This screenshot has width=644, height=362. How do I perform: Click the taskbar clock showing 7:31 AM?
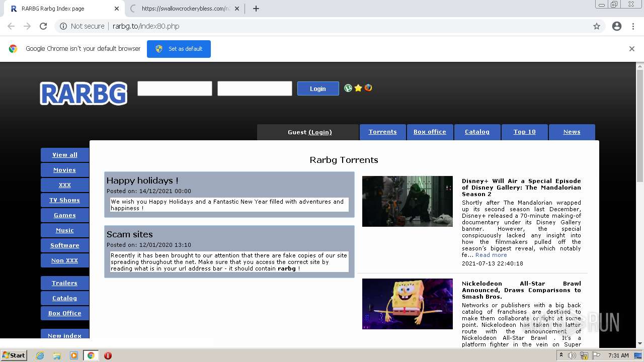tap(618, 355)
